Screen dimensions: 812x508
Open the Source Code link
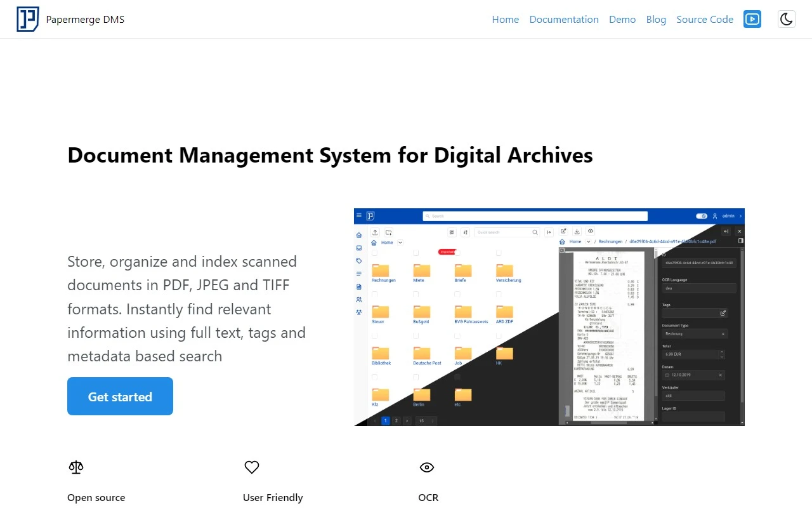(x=705, y=19)
